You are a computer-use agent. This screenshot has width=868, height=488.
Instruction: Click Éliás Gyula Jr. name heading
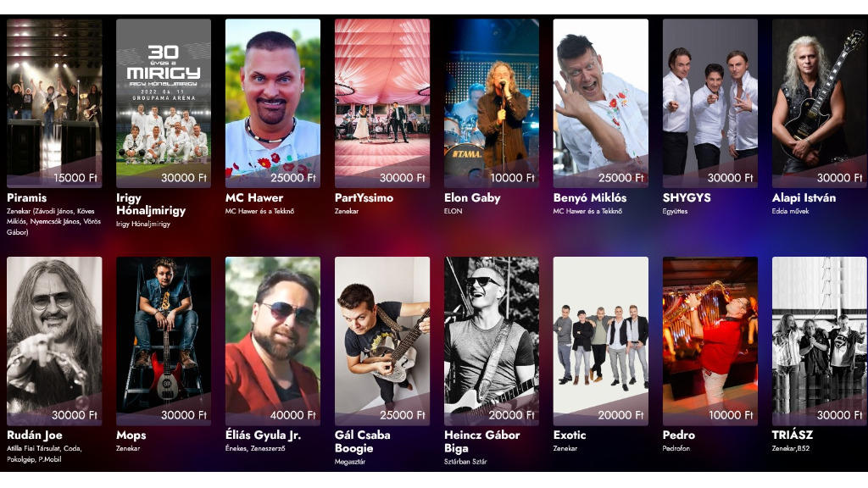[263, 435]
